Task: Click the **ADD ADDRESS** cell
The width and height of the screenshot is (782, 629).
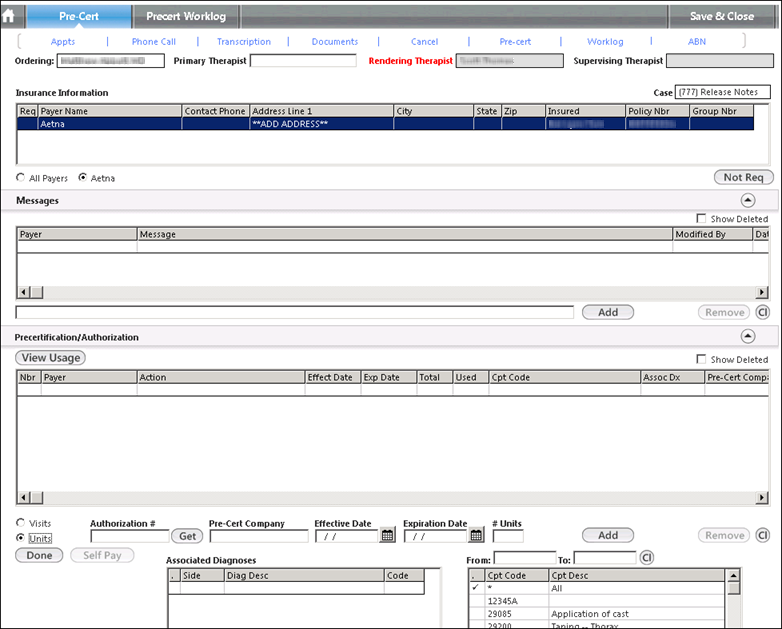Action: [321, 124]
